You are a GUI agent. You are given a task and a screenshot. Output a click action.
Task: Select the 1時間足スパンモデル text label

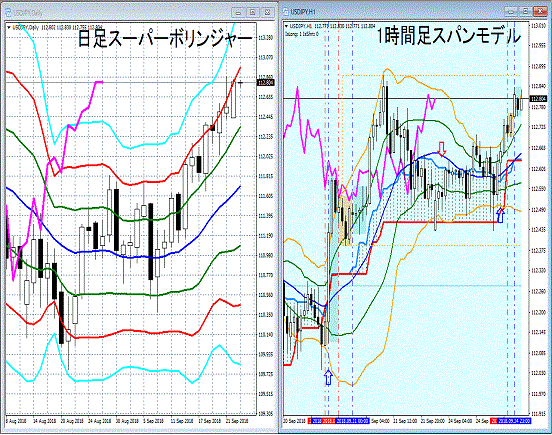click(448, 36)
